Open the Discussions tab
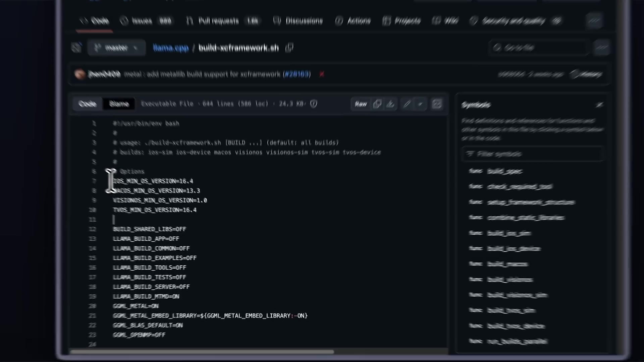 pos(298,21)
